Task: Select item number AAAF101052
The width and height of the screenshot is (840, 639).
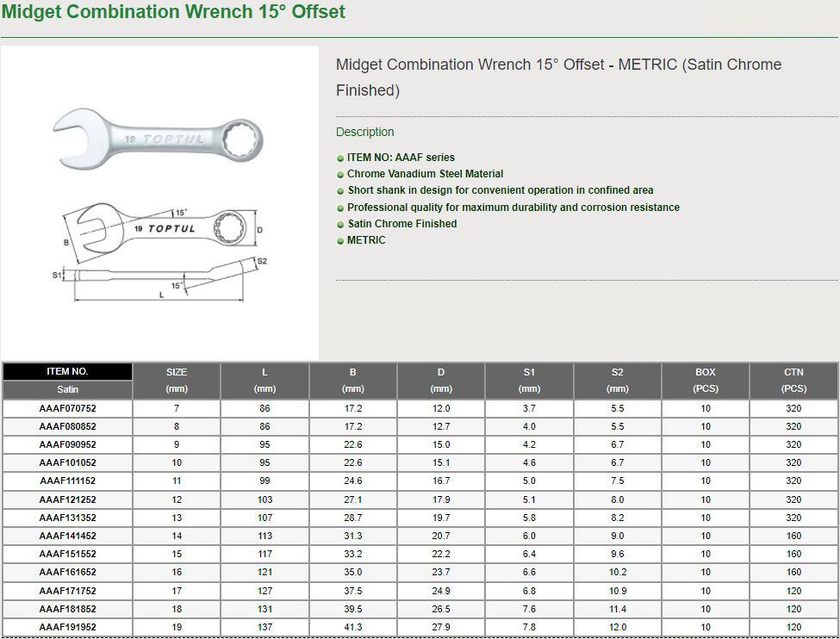Action: 67,463
